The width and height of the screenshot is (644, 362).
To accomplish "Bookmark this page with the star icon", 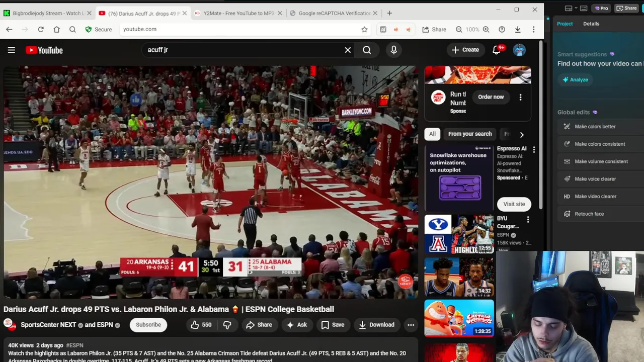I will coord(364,29).
